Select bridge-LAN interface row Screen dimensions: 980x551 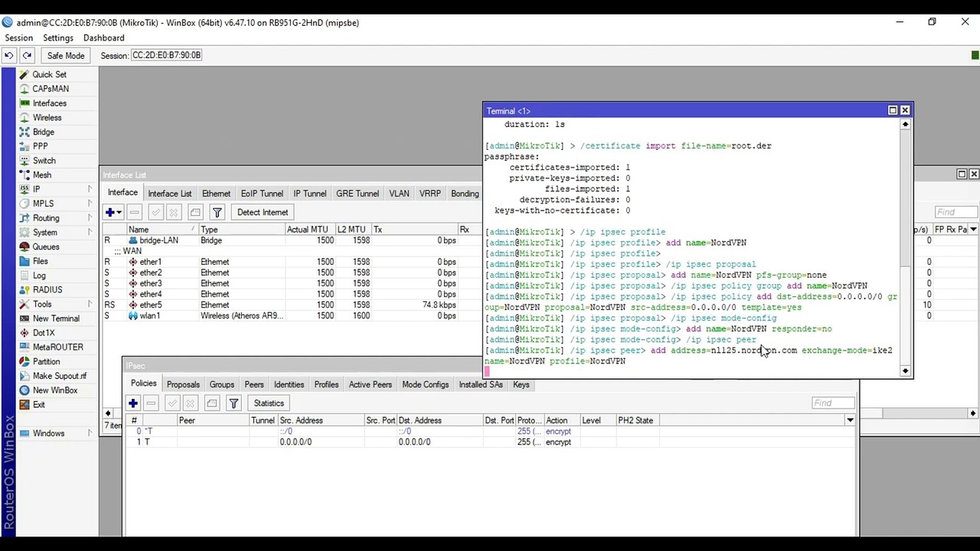[291, 240]
